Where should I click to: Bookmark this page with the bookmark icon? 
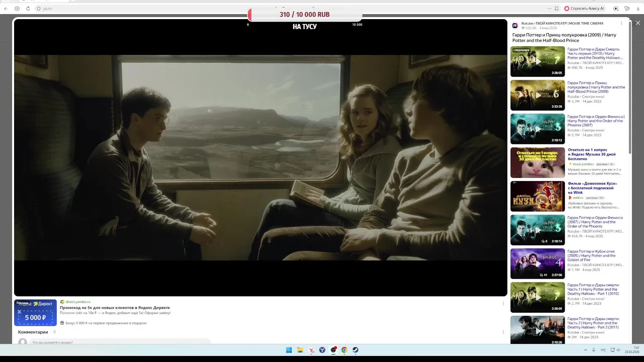(x=556, y=9)
